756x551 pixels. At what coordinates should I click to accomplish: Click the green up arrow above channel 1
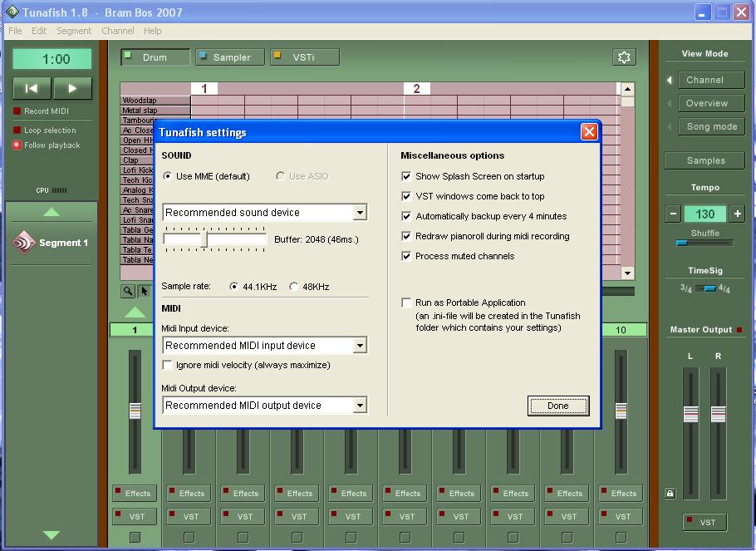tap(135, 312)
